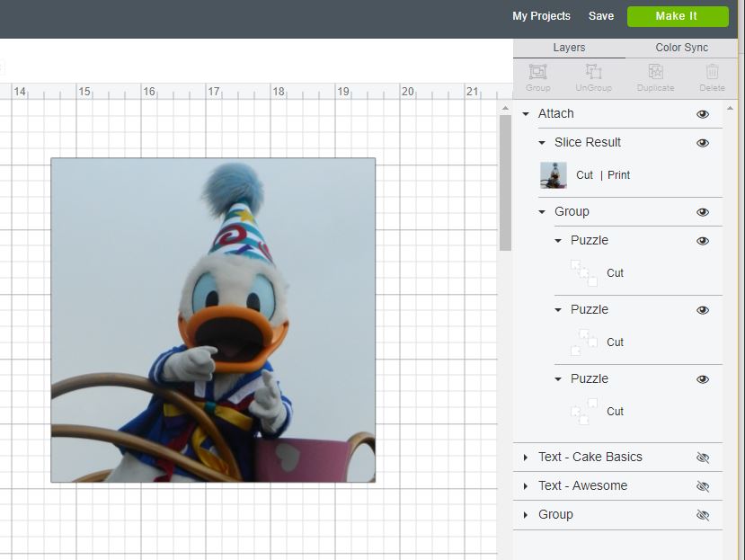Switch to the Layers tab

(x=569, y=48)
